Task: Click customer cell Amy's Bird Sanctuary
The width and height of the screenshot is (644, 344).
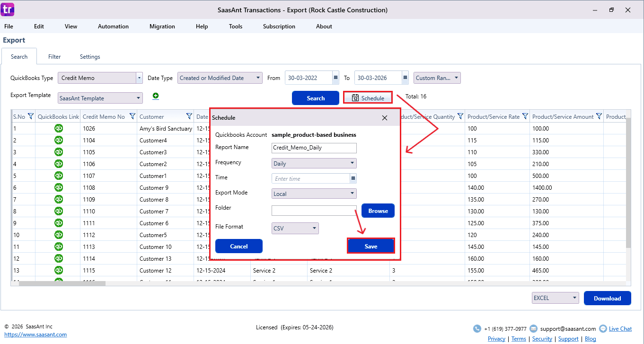Action: click(166, 128)
